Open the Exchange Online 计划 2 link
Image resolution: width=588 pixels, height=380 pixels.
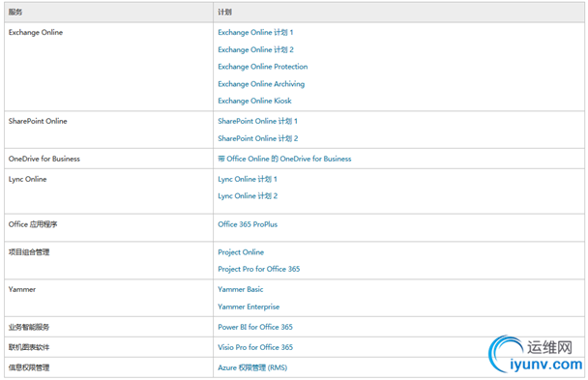[x=255, y=50]
